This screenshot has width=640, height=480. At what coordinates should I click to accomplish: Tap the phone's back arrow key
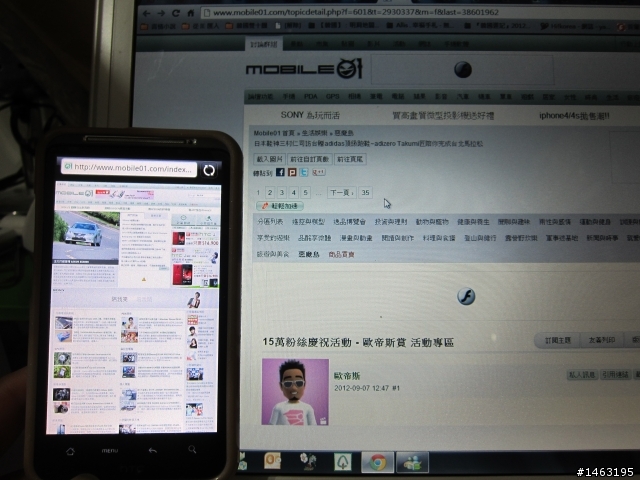coord(153,450)
